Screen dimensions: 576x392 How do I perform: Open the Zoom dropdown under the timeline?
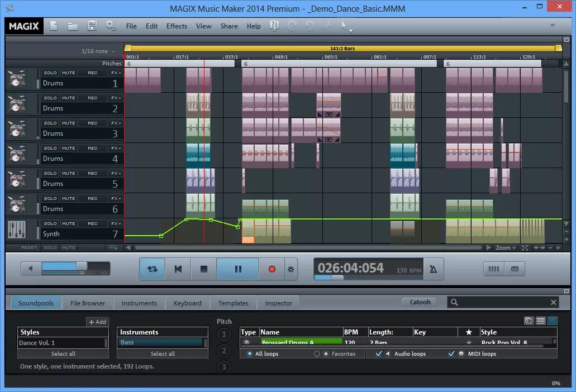click(x=506, y=248)
